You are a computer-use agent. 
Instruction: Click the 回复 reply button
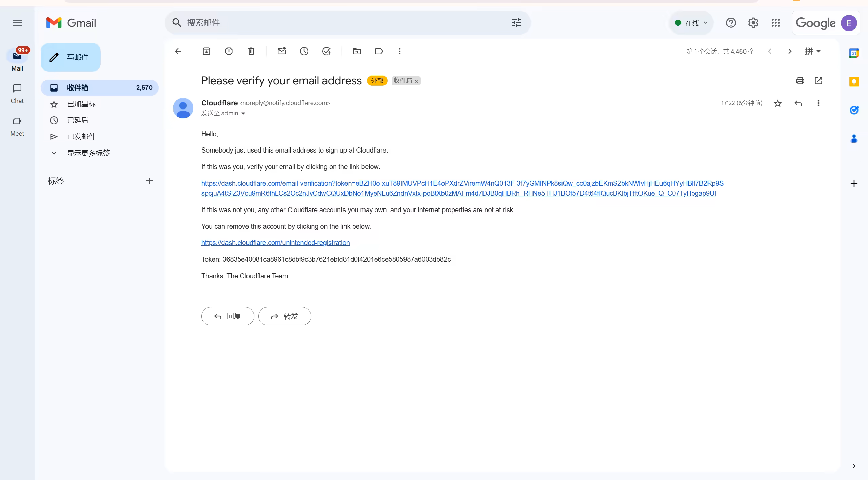tap(228, 316)
